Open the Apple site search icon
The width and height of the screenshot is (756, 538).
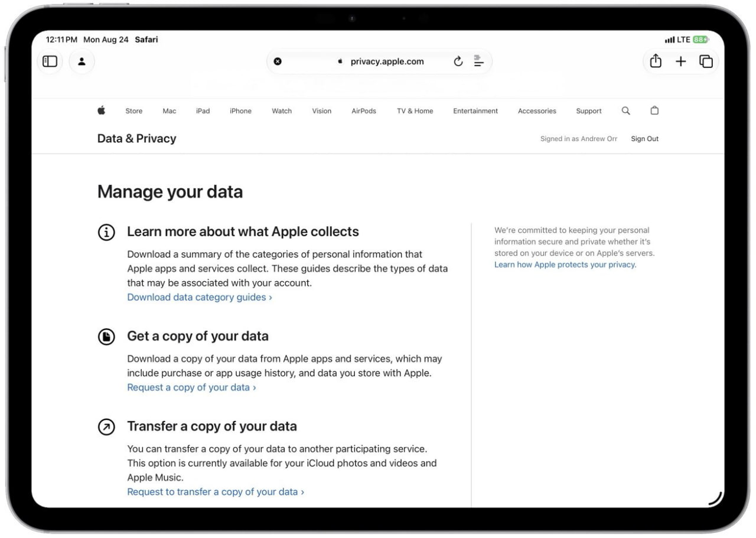(x=626, y=110)
